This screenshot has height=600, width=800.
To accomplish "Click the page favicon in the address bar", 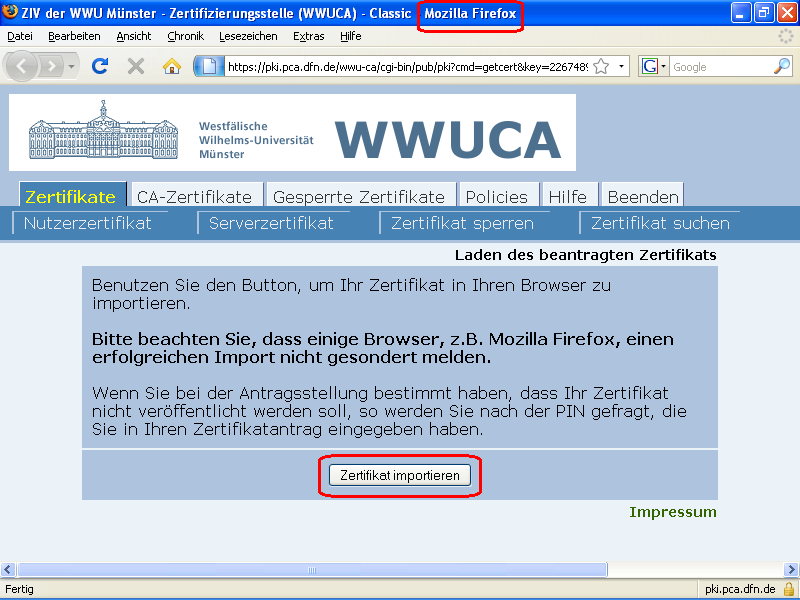I will [210, 66].
